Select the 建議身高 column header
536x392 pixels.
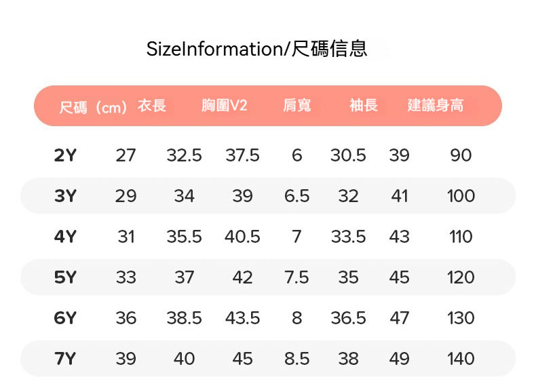436,106
